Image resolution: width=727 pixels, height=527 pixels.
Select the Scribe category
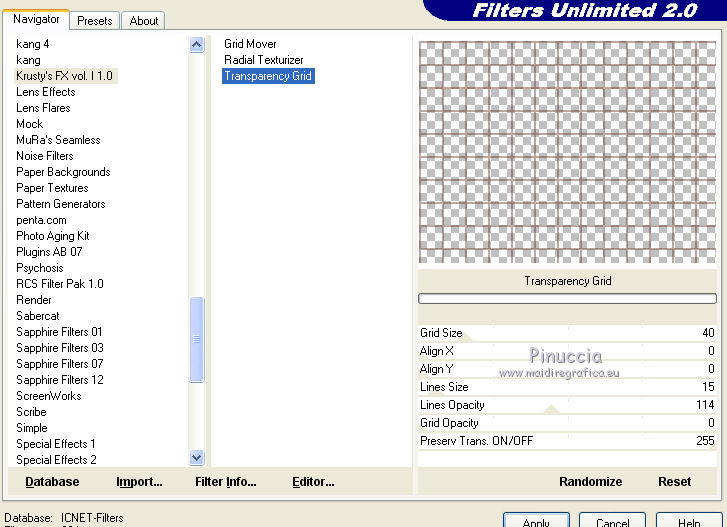click(x=31, y=412)
